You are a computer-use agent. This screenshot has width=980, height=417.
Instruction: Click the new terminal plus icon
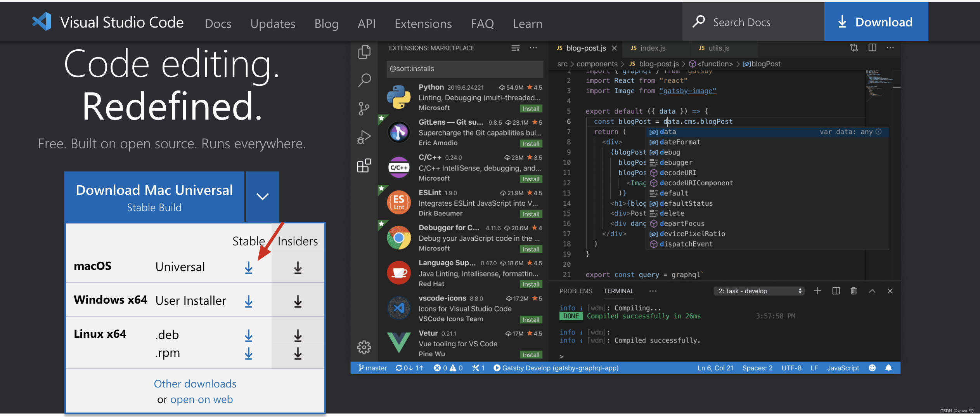pos(817,291)
